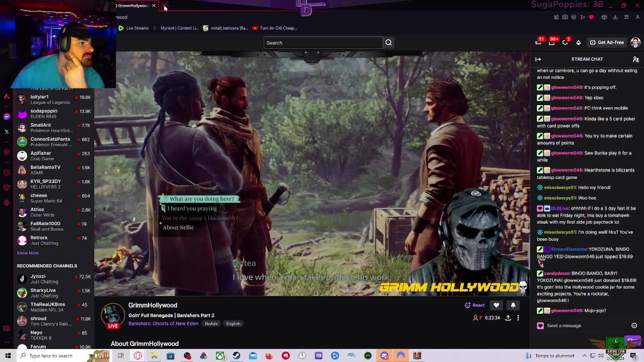
Task: Open chat settings icon next to the message box
Action: 634,326
